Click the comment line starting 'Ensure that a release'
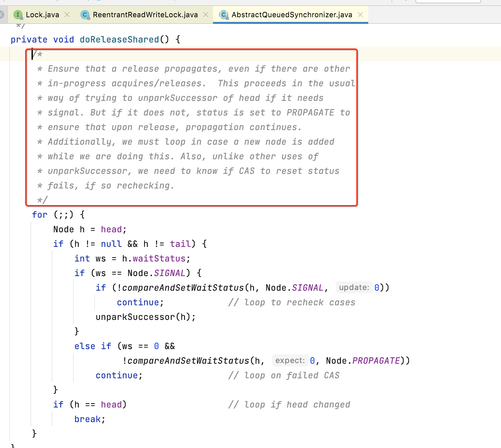 point(193,69)
